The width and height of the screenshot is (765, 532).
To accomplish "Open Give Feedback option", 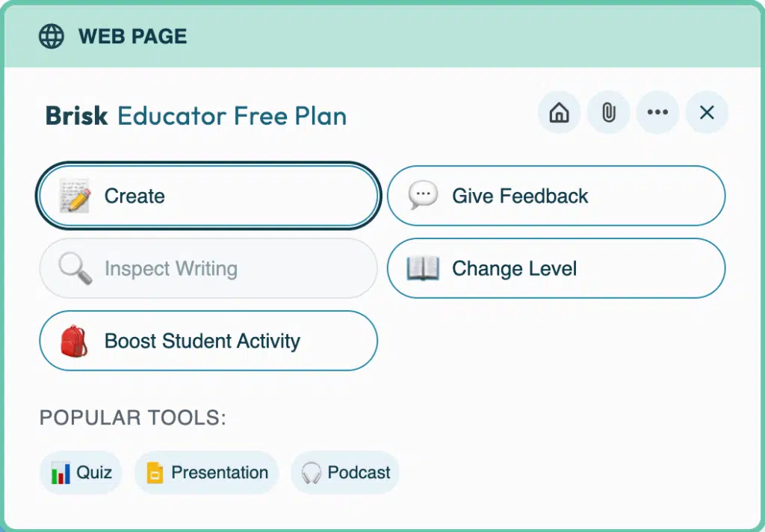I will point(556,196).
